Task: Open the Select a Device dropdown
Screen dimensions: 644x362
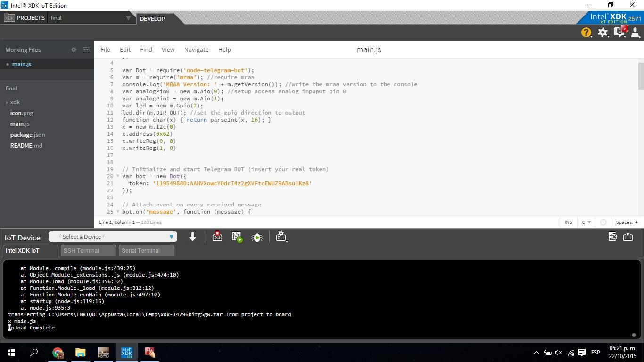Action: coord(112,236)
